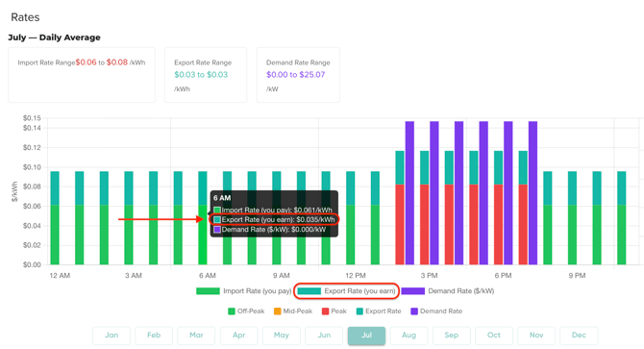Viewport: 644px width, 349px height.
Task: Select the Apr month button
Action: pos(239,335)
